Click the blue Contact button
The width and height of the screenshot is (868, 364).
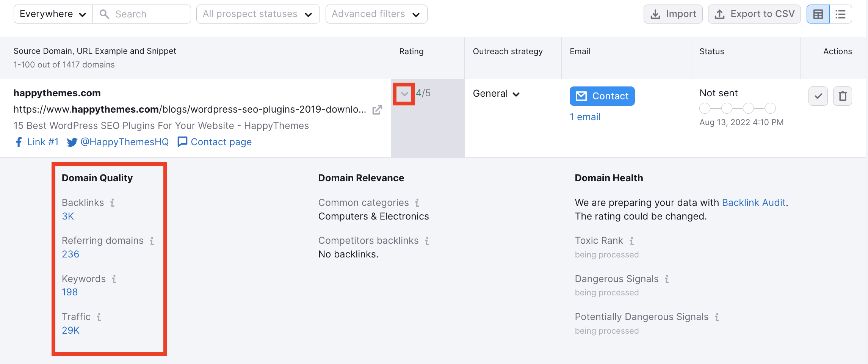click(602, 96)
